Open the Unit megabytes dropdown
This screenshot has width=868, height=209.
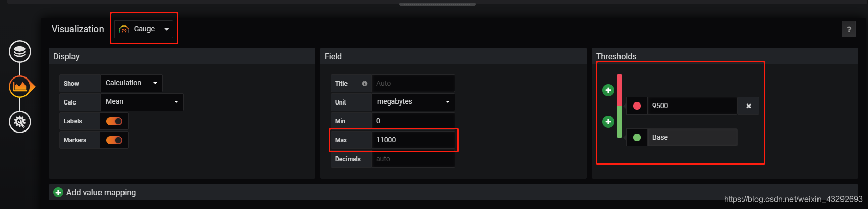413,102
